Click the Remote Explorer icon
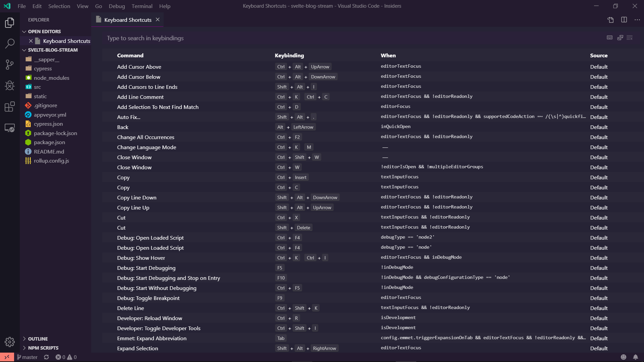 click(x=10, y=127)
